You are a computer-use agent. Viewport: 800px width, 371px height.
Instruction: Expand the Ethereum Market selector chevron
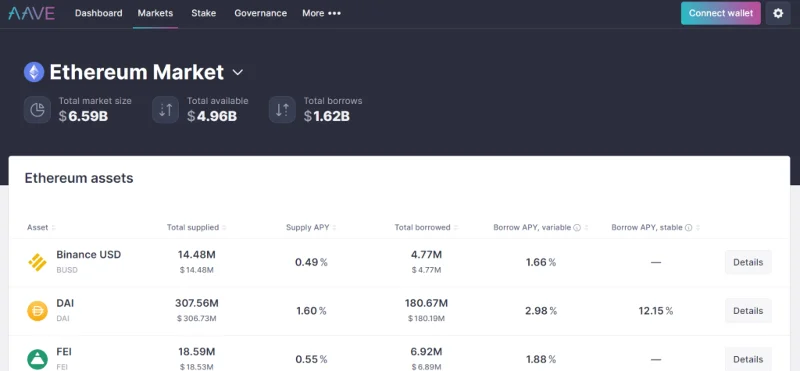tap(238, 72)
